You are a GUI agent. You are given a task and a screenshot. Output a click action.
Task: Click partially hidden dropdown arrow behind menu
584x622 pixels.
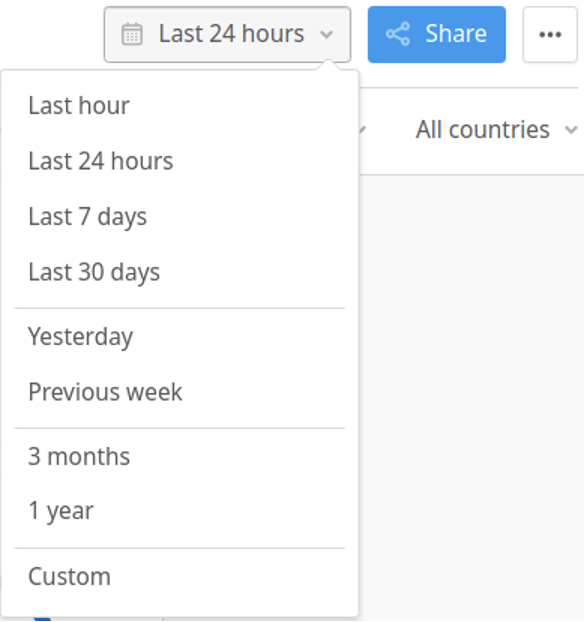(x=363, y=129)
